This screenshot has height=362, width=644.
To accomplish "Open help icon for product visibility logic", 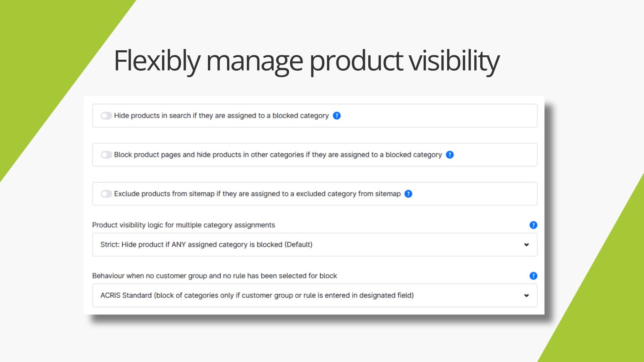I will (x=533, y=225).
